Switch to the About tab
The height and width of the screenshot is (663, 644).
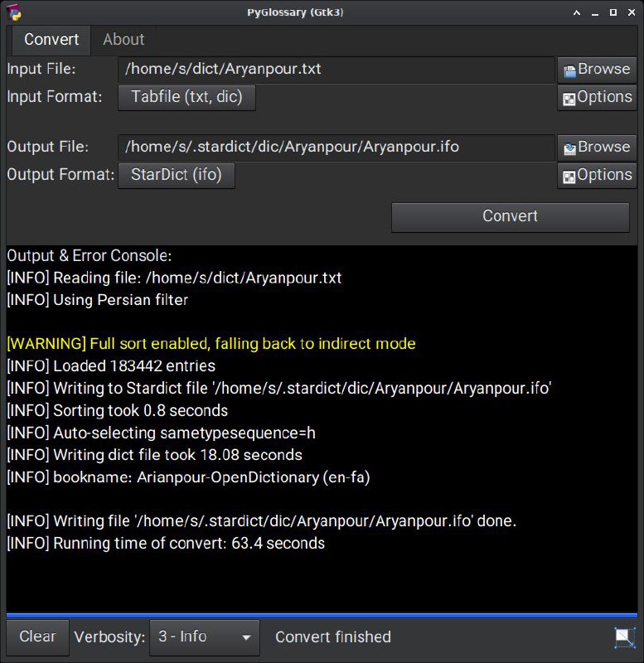[123, 40]
